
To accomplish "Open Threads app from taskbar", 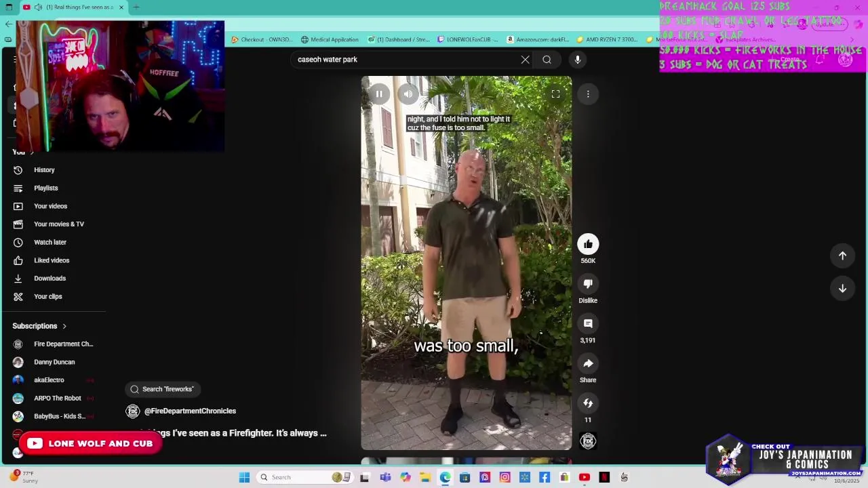I will pyautogui.click(x=485, y=477).
